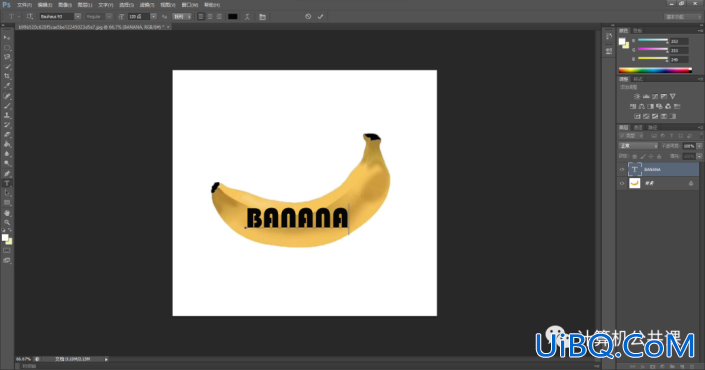Open the layer opacity dropdown arrow

pyautogui.click(x=699, y=146)
